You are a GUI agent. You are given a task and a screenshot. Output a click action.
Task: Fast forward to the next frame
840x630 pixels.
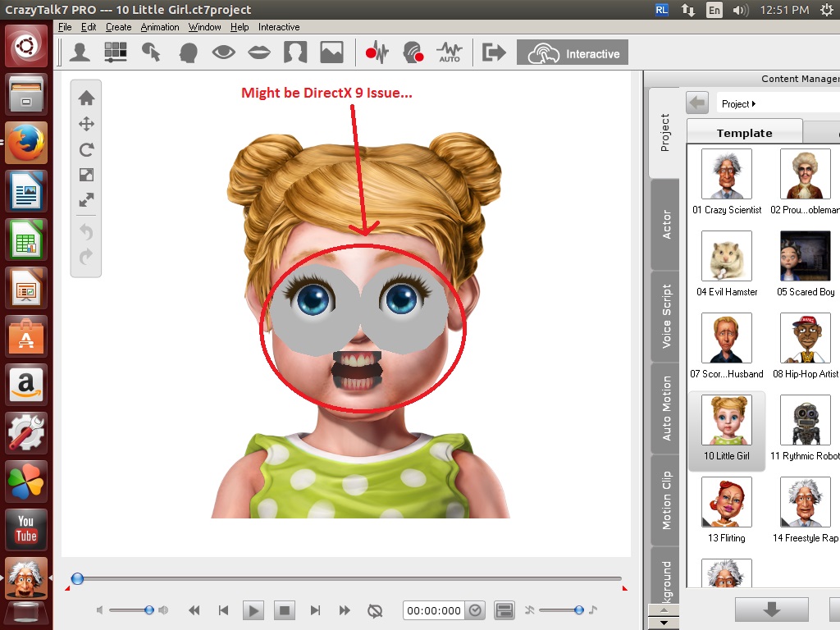tap(345, 610)
